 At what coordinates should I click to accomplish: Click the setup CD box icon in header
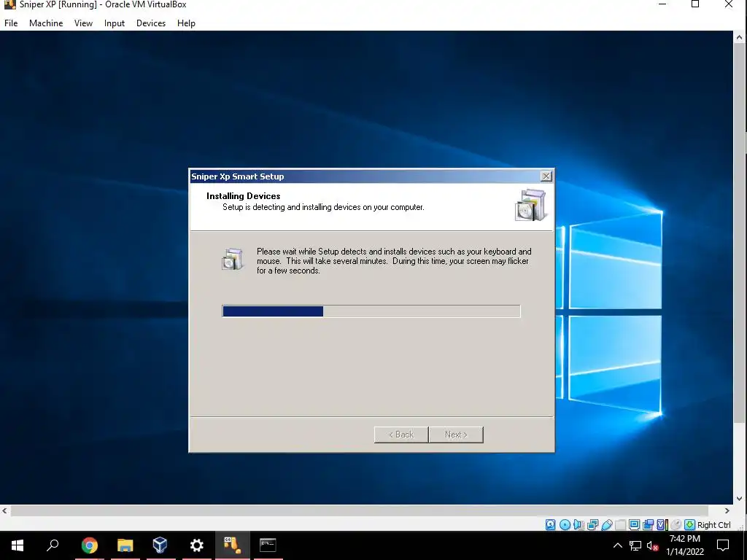tap(530, 205)
